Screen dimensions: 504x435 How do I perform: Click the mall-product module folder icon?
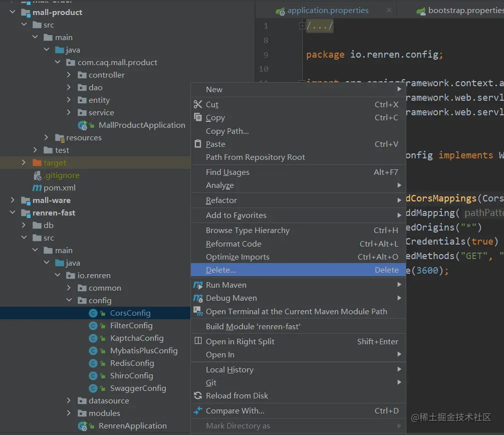26,13
